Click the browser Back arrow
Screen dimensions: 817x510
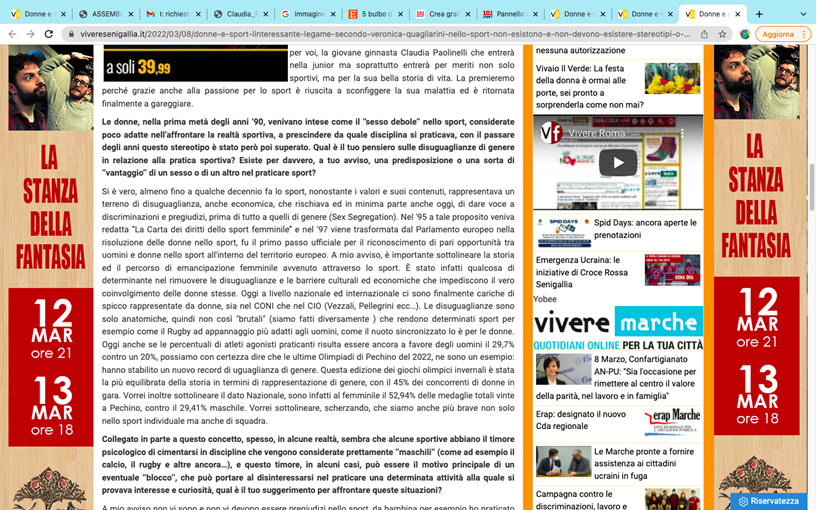pos(11,34)
